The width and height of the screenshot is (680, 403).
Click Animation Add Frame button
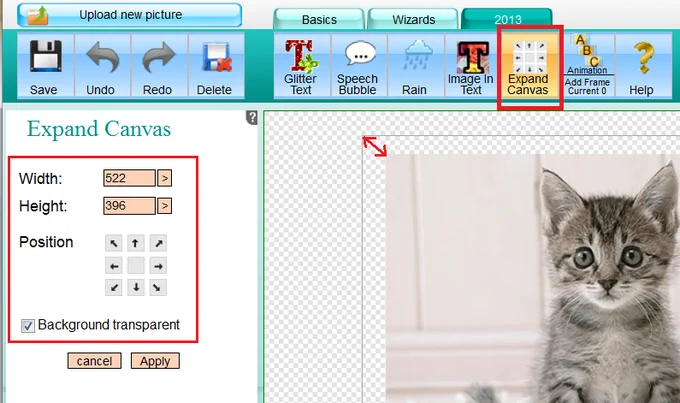587,66
